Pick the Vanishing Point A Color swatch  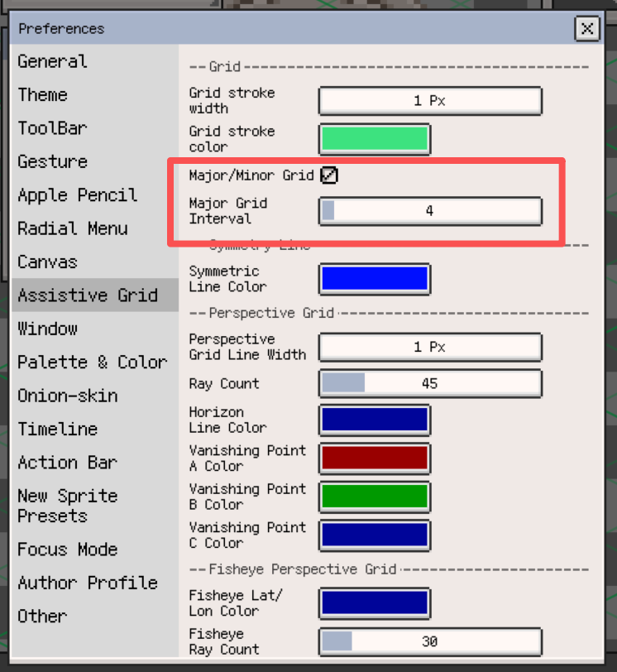pyautogui.click(x=375, y=458)
